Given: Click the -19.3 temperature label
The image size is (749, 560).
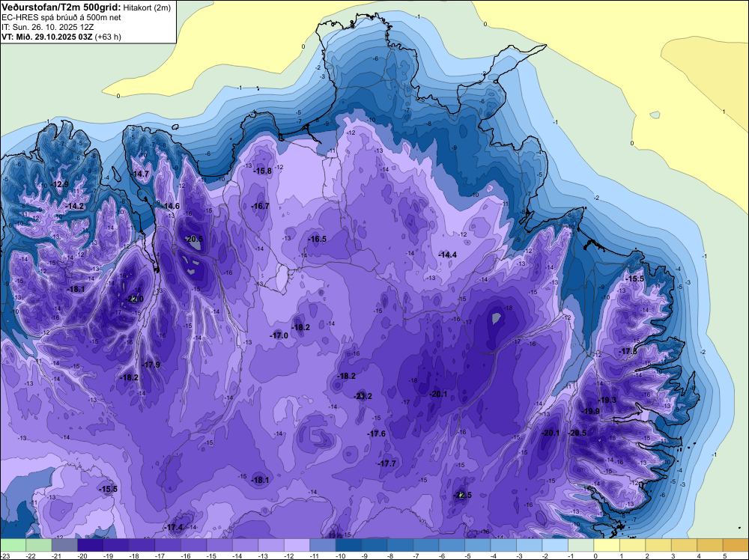Looking at the screenshot, I should point(607,400).
